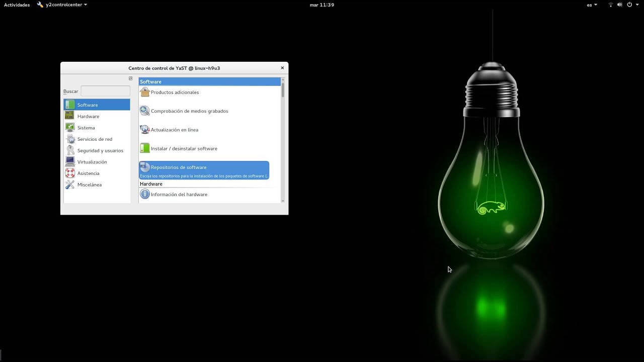This screenshot has width=644, height=362.
Task: Focus the Buscar search field
Action: coord(105,91)
